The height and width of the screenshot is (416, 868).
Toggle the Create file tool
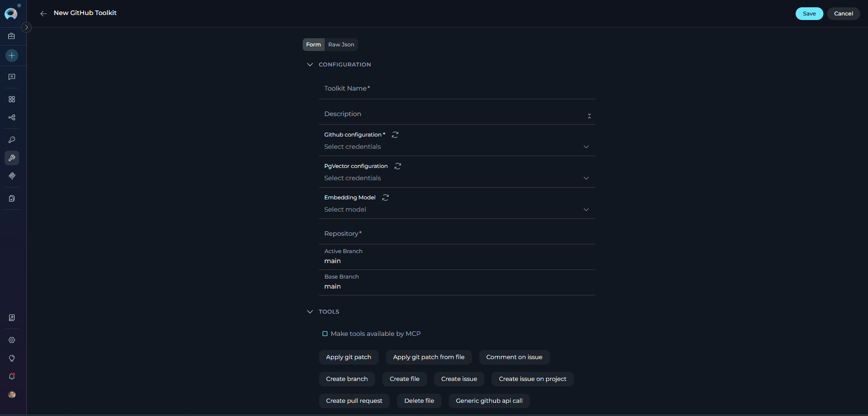pyautogui.click(x=405, y=379)
